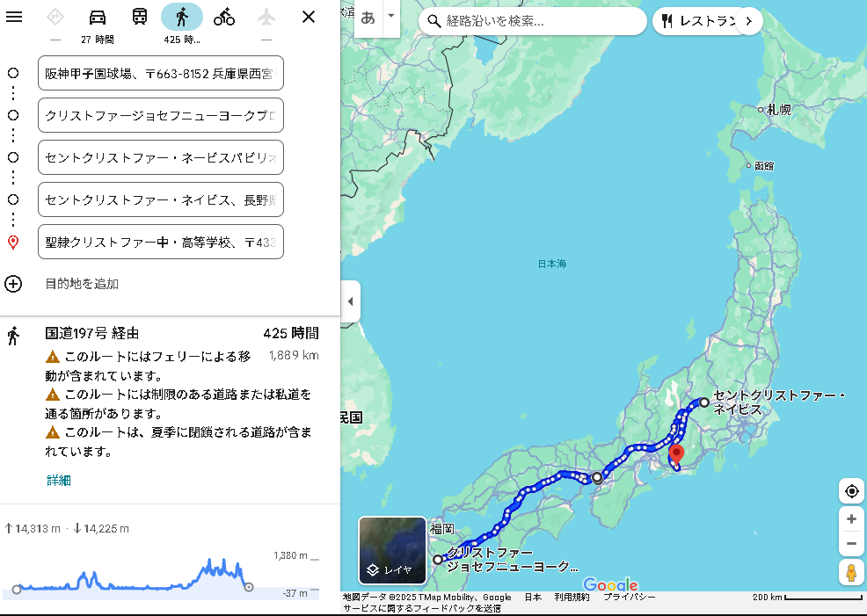
Task: Switch to driving directions, 27 時間
Action: click(x=98, y=17)
